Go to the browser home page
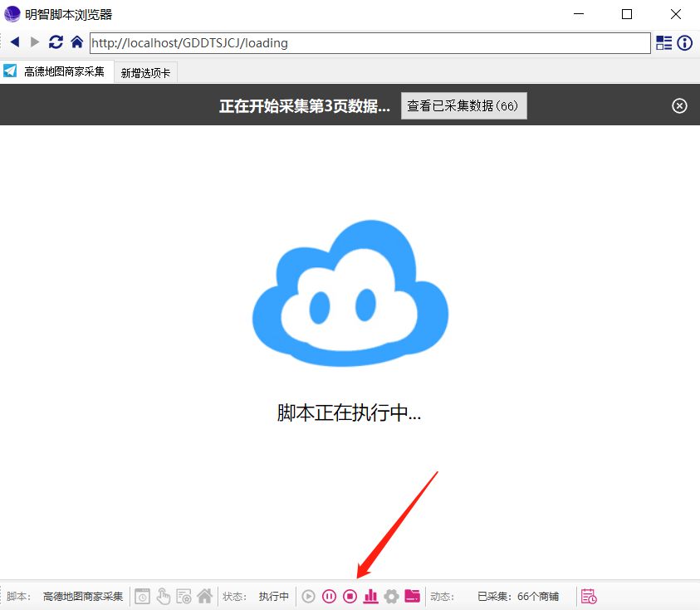The image size is (700, 610). [x=76, y=42]
